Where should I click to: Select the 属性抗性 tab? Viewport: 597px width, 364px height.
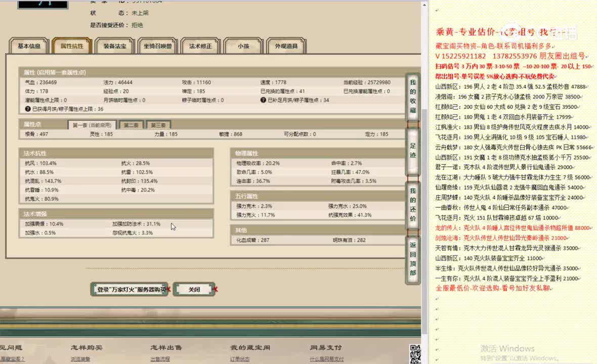coord(71,46)
